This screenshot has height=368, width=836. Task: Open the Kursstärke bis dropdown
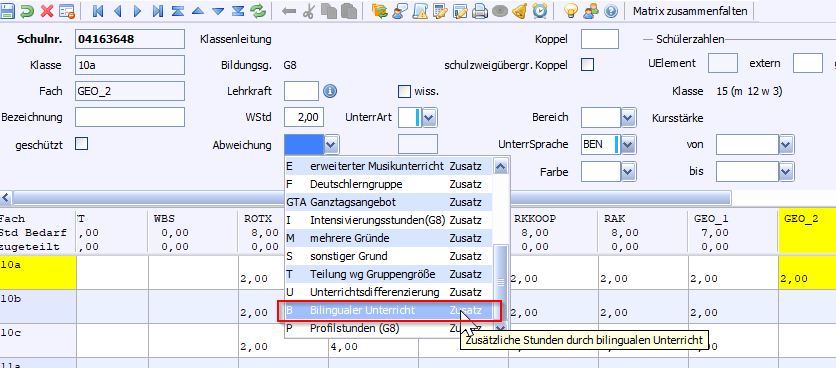[786, 172]
